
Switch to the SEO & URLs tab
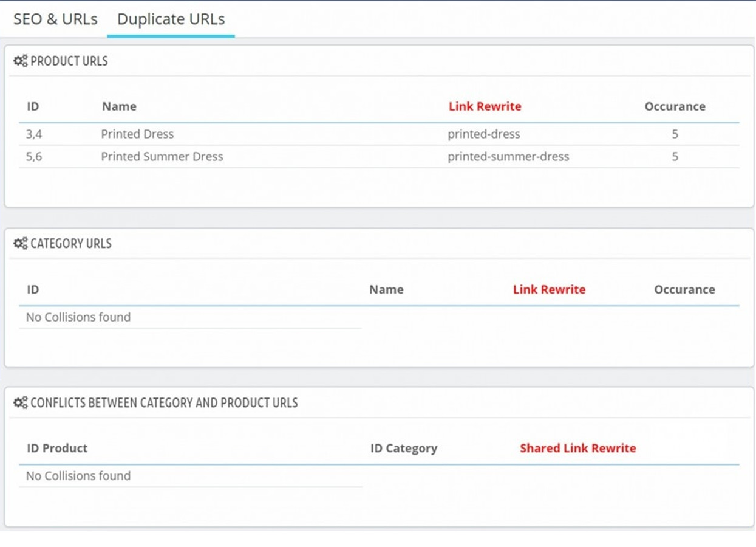click(x=55, y=19)
